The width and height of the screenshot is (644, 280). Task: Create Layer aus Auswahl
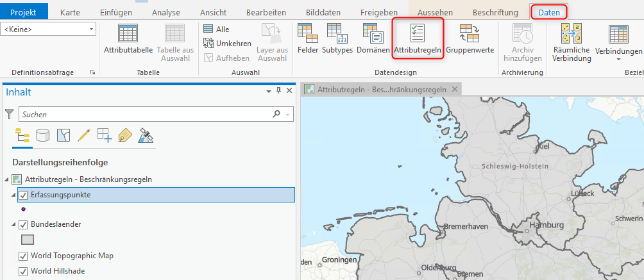[x=271, y=42]
